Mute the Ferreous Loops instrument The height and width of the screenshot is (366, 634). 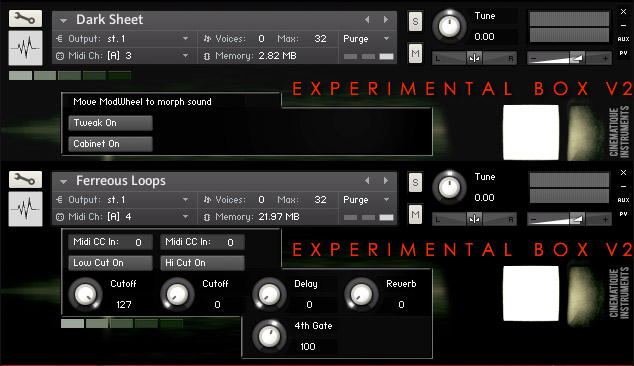pyautogui.click(x=415, y=214)
